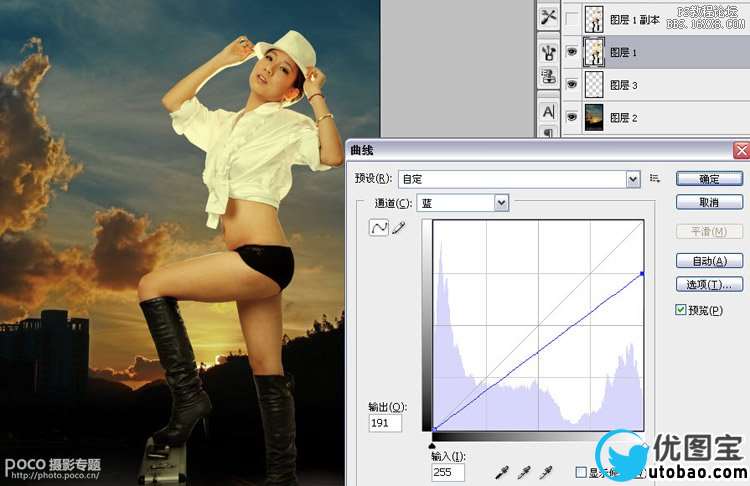Click the 自动(A) auto button
750x486 pixels.
[x=709, y=261]
